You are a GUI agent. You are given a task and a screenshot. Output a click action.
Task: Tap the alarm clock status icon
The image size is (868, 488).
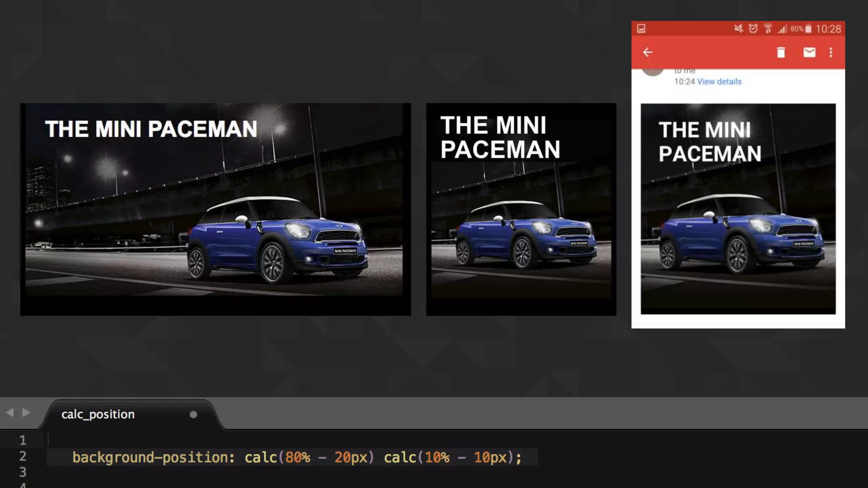(753, 29)
